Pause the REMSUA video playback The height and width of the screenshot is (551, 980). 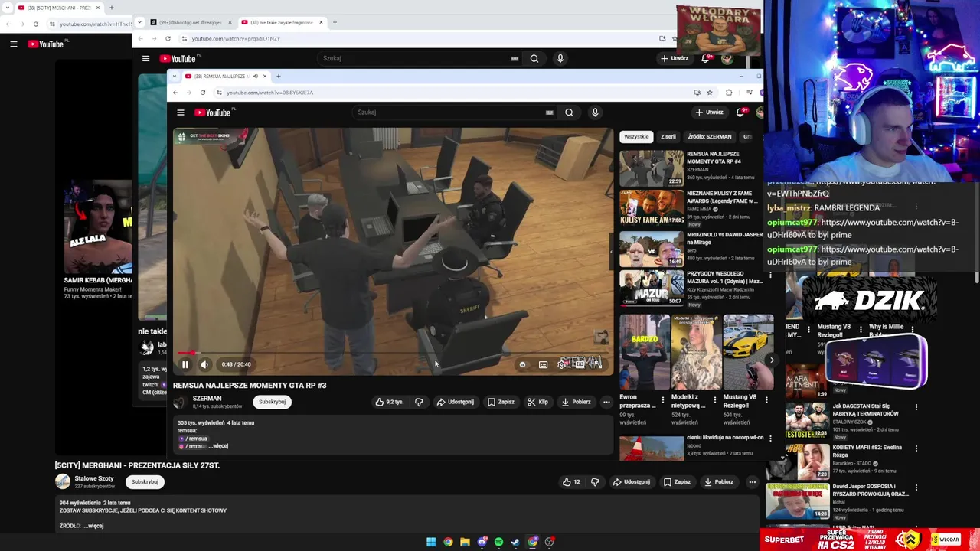(185, 364)
